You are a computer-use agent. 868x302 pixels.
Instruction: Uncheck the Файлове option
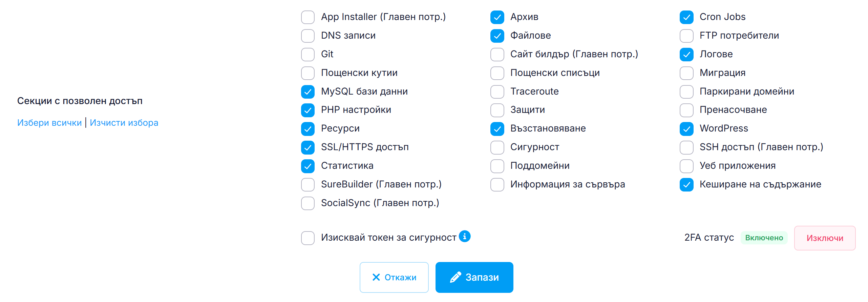497,36
